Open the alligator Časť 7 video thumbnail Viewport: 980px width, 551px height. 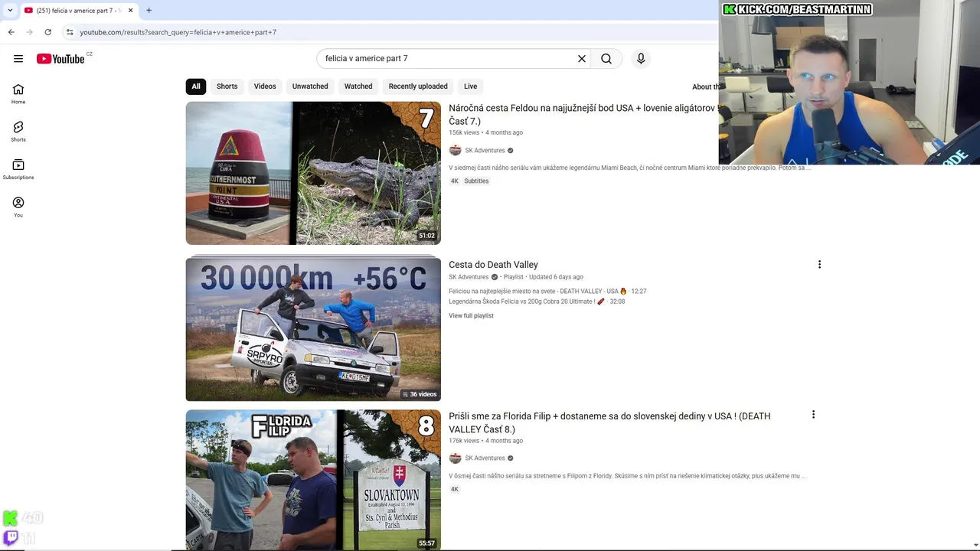tap(313, 173)
